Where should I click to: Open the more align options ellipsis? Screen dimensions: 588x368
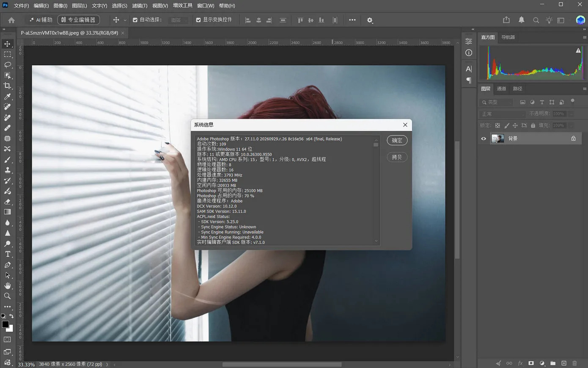tap(352, 20)
